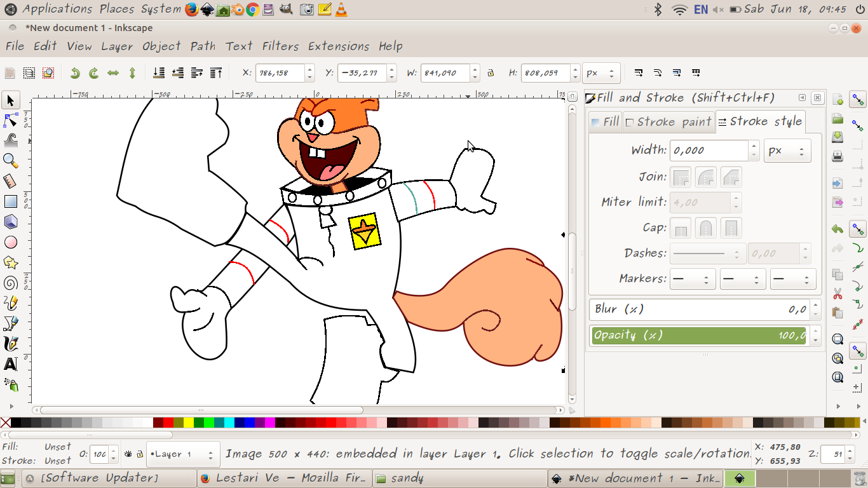Click the Undo green arrow icon
Viewport: 868px width, 488px height.
[x=837, y=229]
